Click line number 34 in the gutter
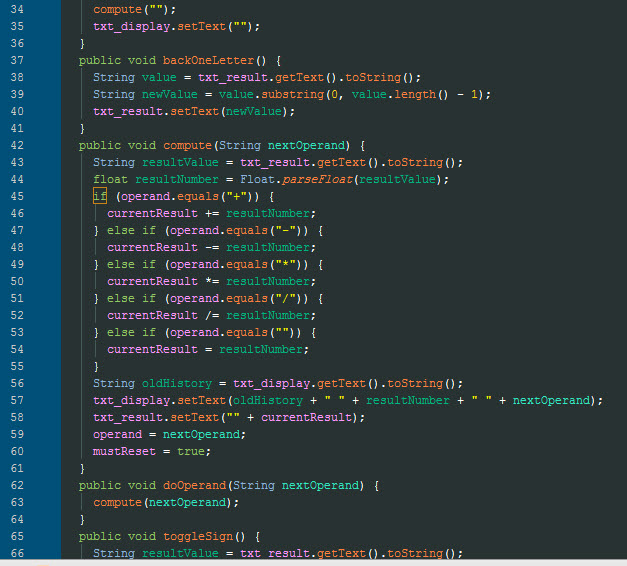Image resolution: width=627 pixels, height=566 pixels. [x=17, y=9]
